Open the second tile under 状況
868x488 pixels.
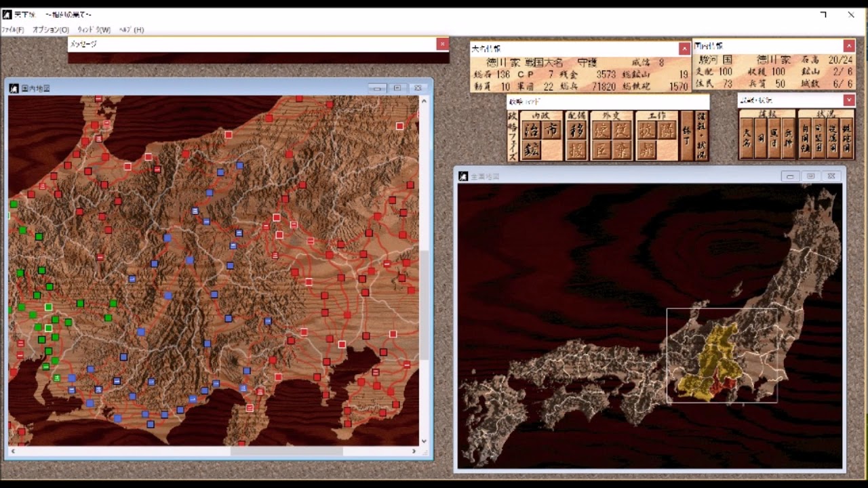pyautogui.click(x=818, y=139)
